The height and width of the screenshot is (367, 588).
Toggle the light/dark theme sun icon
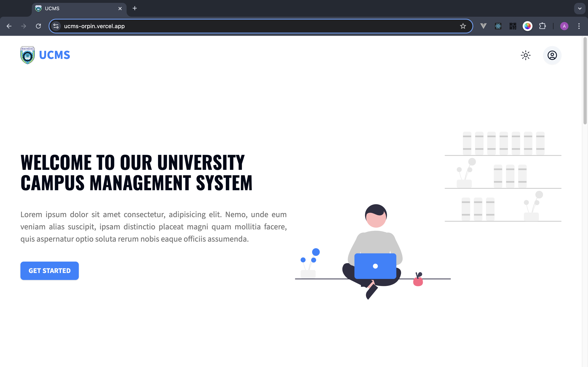pyautogui.click(x=526, y=55)
